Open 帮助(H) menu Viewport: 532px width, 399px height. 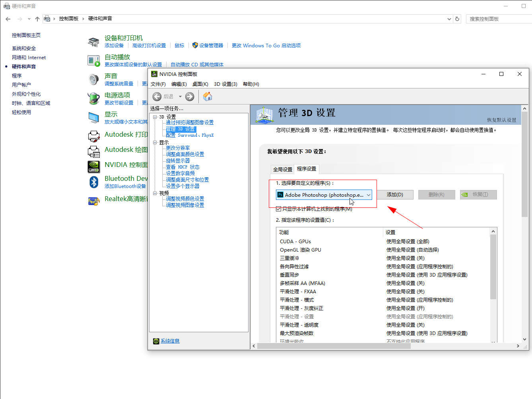point(251,84)
